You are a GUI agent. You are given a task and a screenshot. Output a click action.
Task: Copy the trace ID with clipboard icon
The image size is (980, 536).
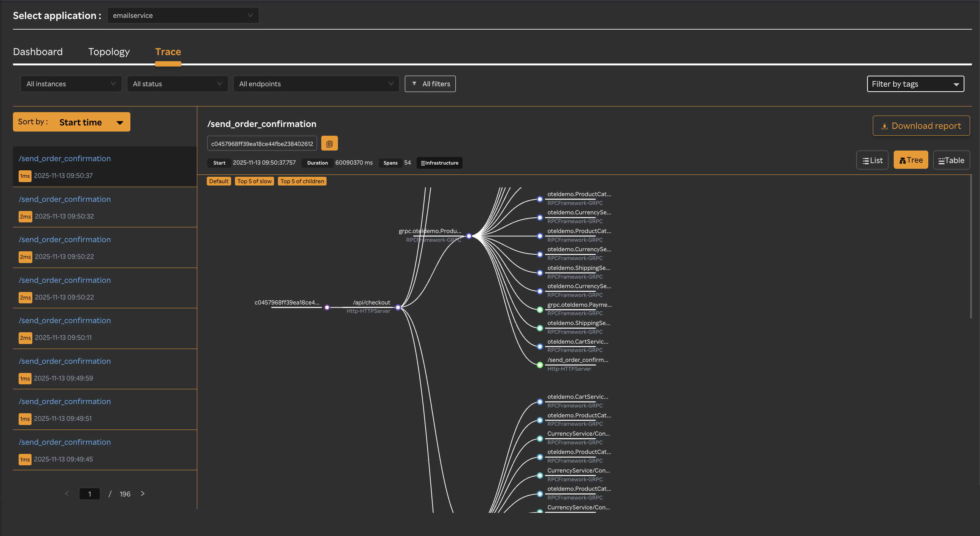(x=329, y=144)
